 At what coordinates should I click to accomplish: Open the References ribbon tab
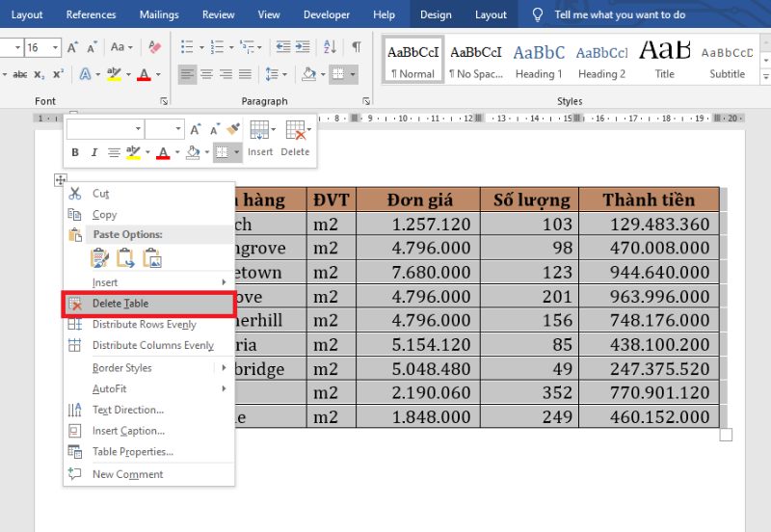point(91,14)
